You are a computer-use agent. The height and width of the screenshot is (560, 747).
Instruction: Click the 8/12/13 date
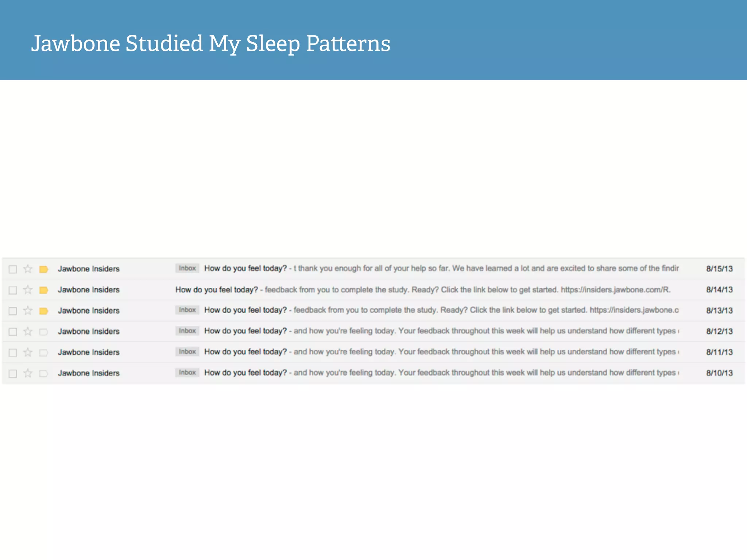pos(719,331)
